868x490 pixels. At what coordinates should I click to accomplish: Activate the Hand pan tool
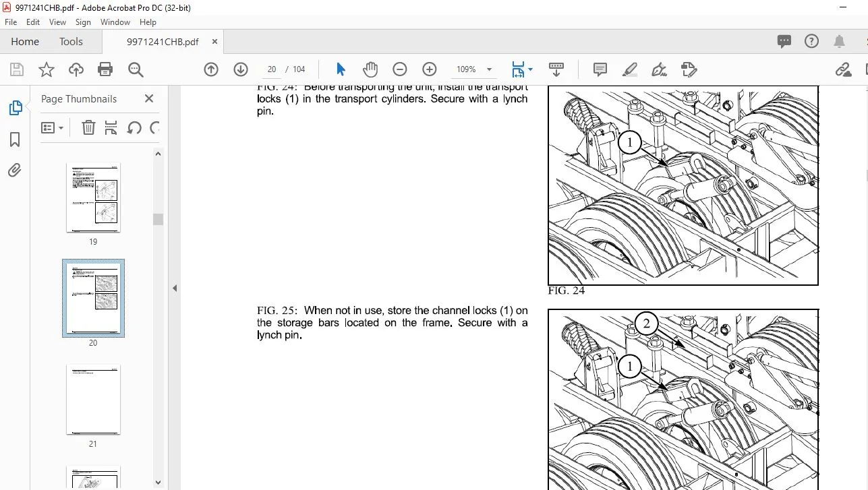coord(370,69)
